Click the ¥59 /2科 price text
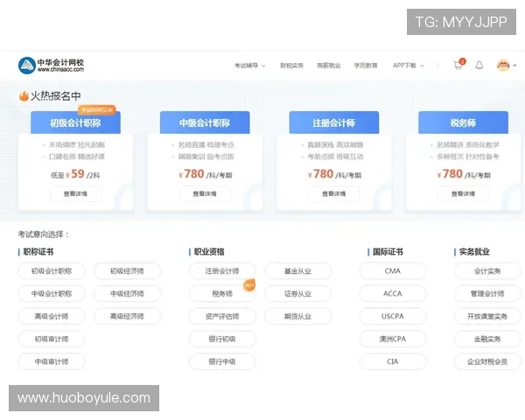The image size is (525, 420). tap(83, 174)
